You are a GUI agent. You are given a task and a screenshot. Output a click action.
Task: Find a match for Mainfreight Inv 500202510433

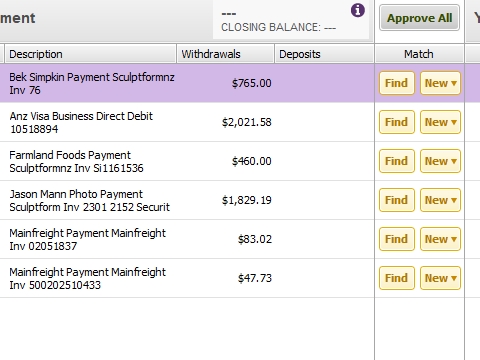[397, 278]
